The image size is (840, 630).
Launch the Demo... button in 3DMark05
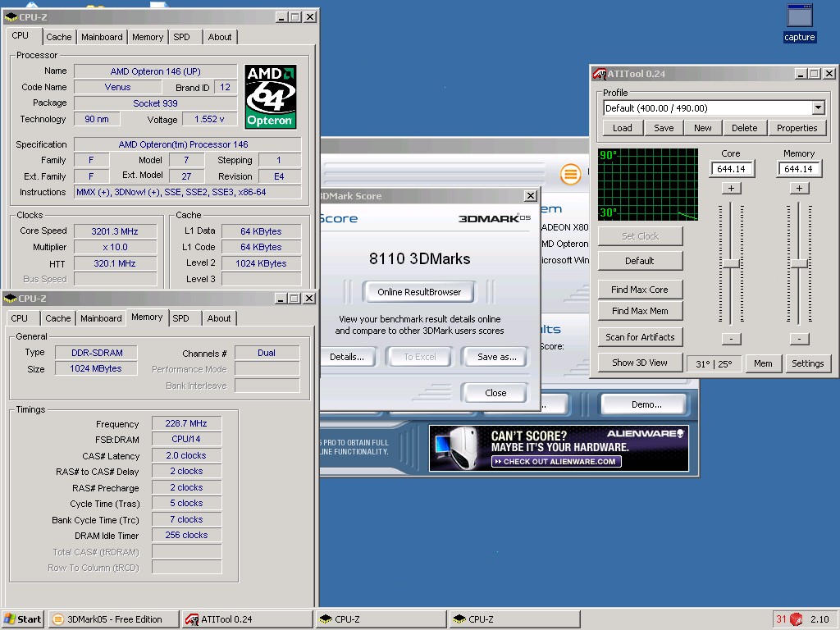click(x=645, y=404)
